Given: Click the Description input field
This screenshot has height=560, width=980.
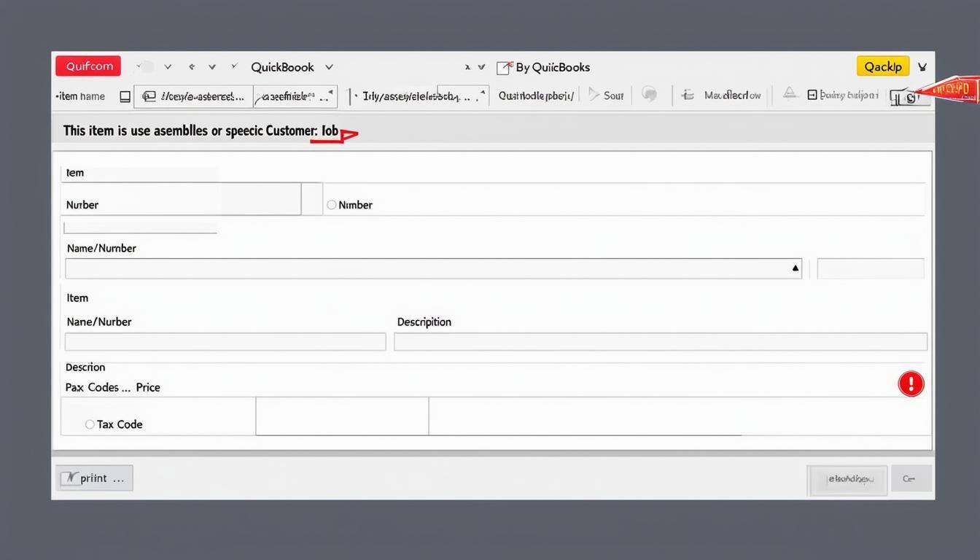Looking at the screenshot, I should pos(659,341).
